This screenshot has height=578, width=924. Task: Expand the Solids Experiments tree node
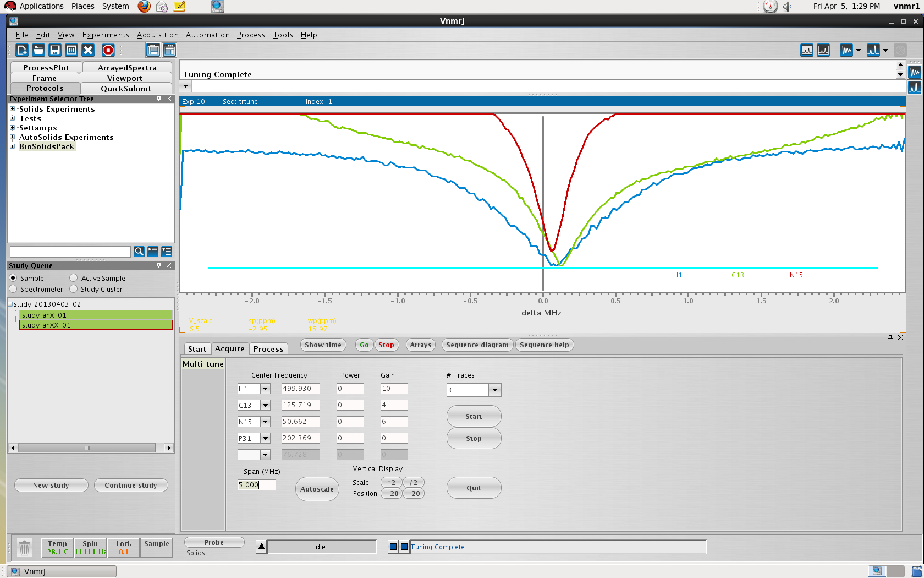[x=12, y=109]
